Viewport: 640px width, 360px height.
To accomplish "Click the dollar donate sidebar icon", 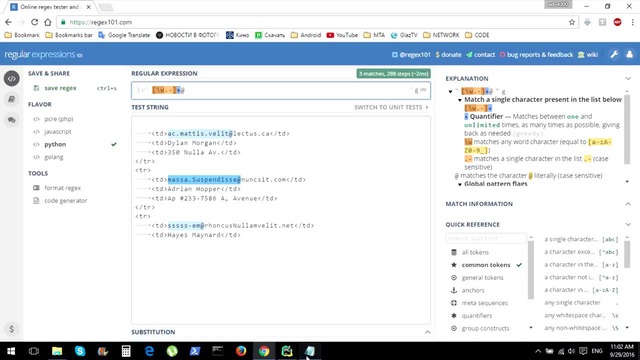I will 11,329.
